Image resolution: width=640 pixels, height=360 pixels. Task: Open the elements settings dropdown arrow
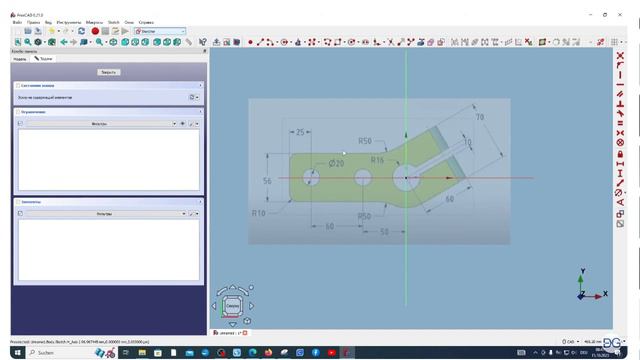coord(197,213)
